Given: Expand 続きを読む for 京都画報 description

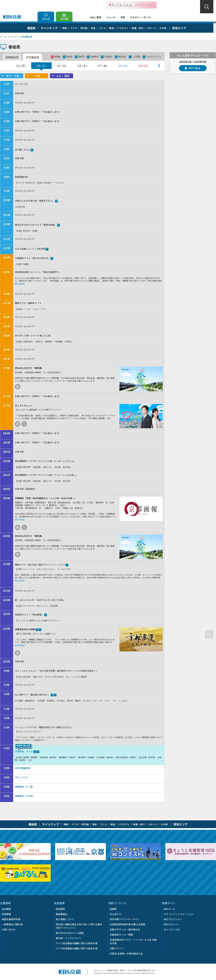Looking at the screenshot, I should [20, 520].
